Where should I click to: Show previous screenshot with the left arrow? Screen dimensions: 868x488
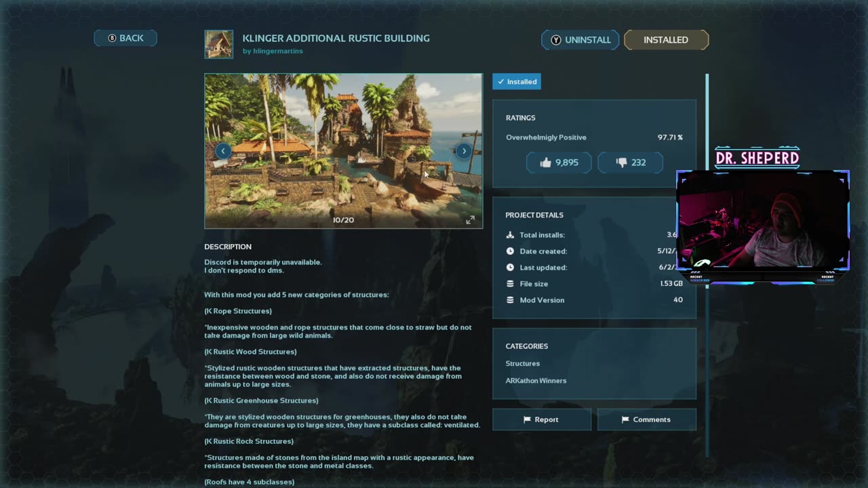(x=223, y=151)
